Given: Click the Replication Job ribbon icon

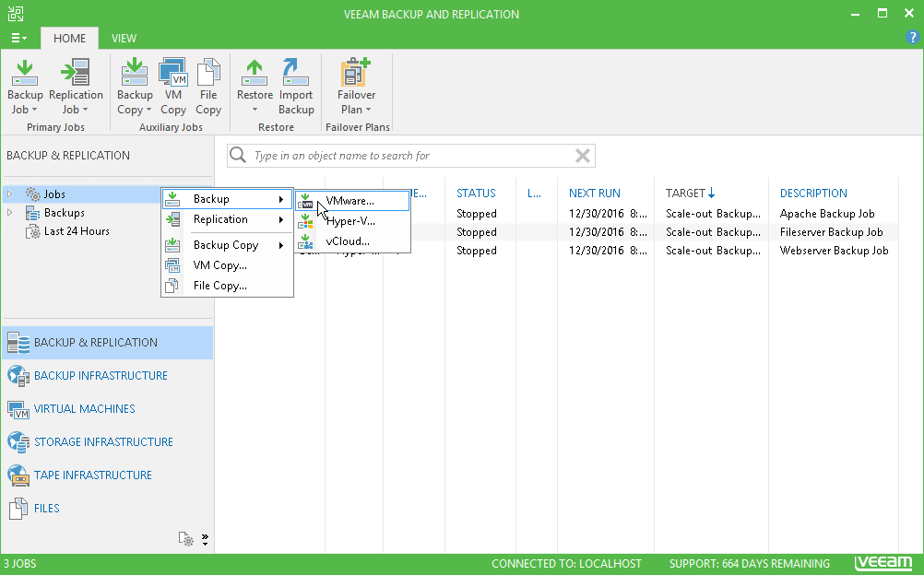Looking at the screenshot, I should tap(76, 73).
